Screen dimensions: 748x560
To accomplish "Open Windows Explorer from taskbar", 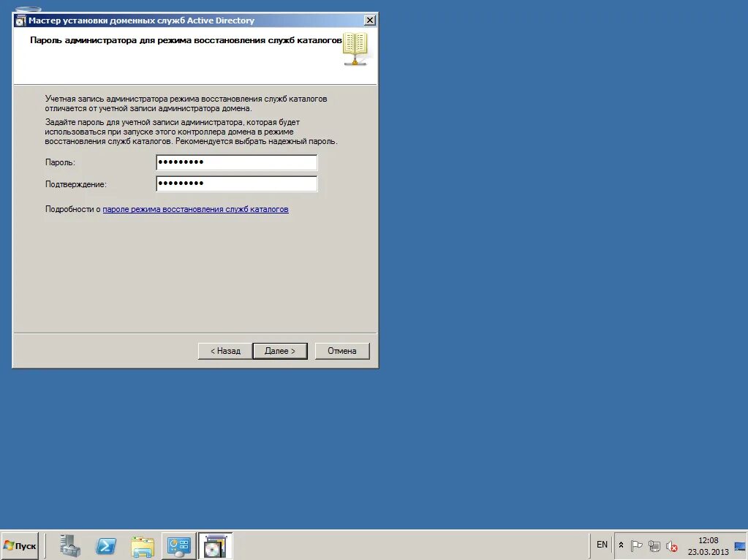I will point(143,546).
